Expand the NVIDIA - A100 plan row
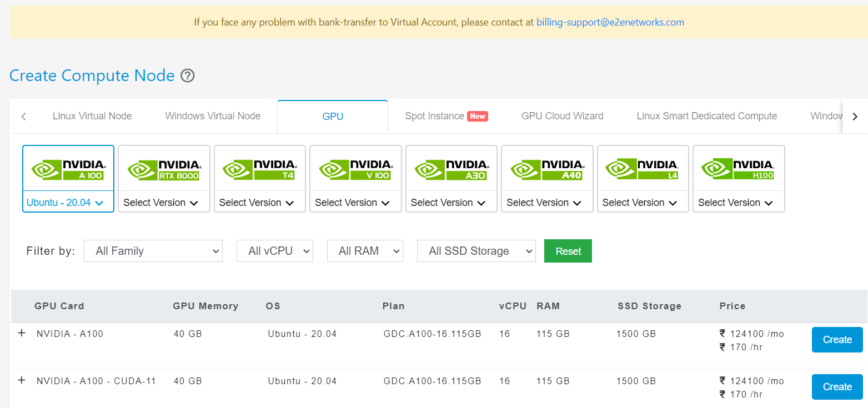 (22, 333)
